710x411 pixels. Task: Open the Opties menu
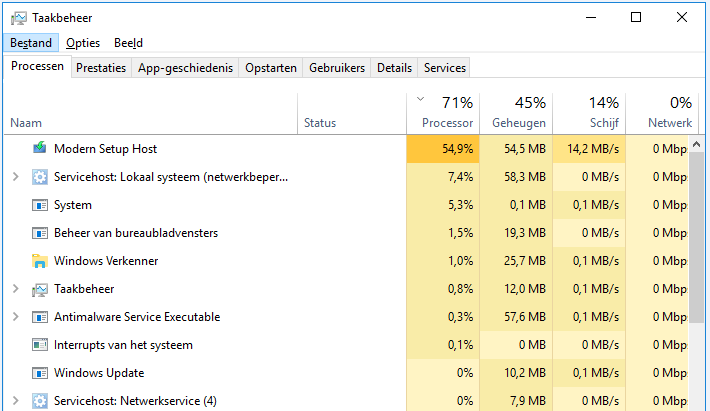[83, 43]
